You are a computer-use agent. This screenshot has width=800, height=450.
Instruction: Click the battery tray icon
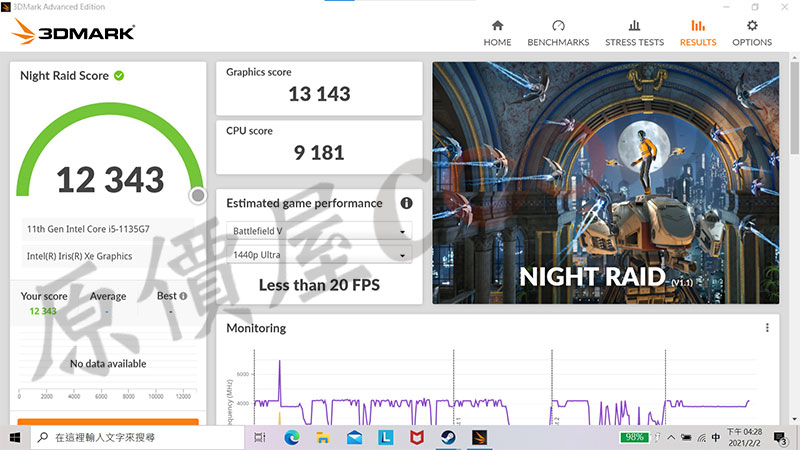pos(686,437)
